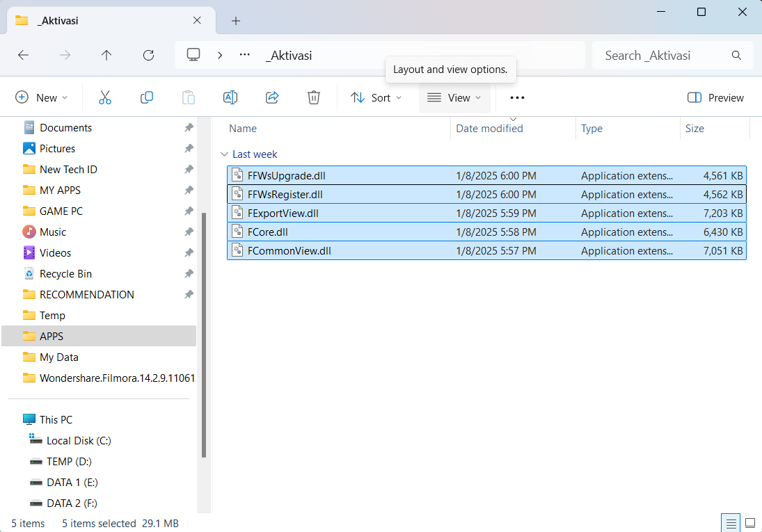The image size is (762, 532).
Task: Collapse the Last week group
Action: tap(224, 154)
